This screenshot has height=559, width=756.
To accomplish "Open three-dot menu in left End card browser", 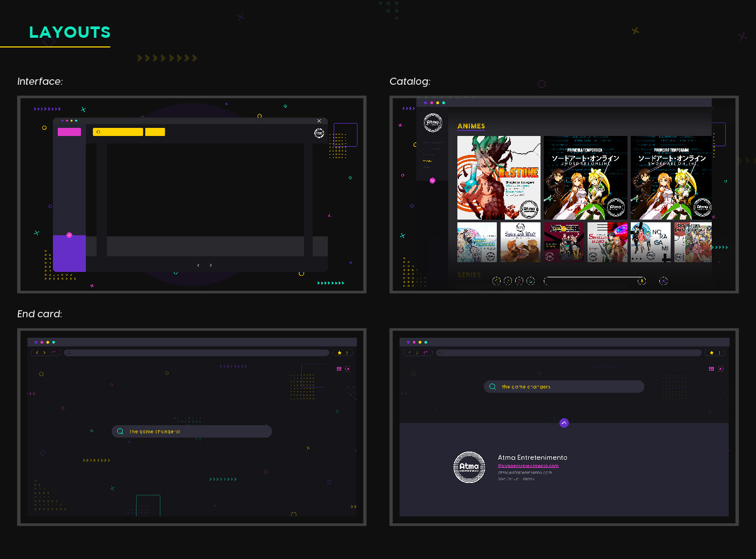I will 347,353.
